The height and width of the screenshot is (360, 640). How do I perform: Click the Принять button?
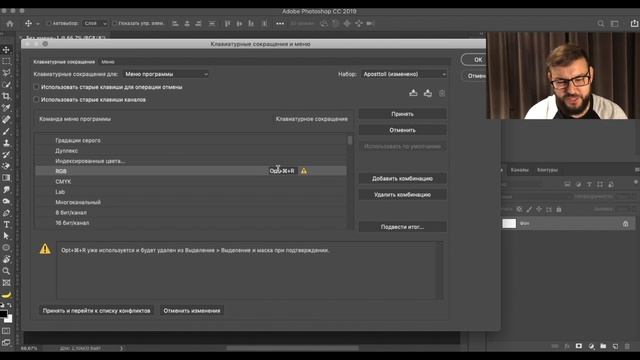click(x=402, y=114)
